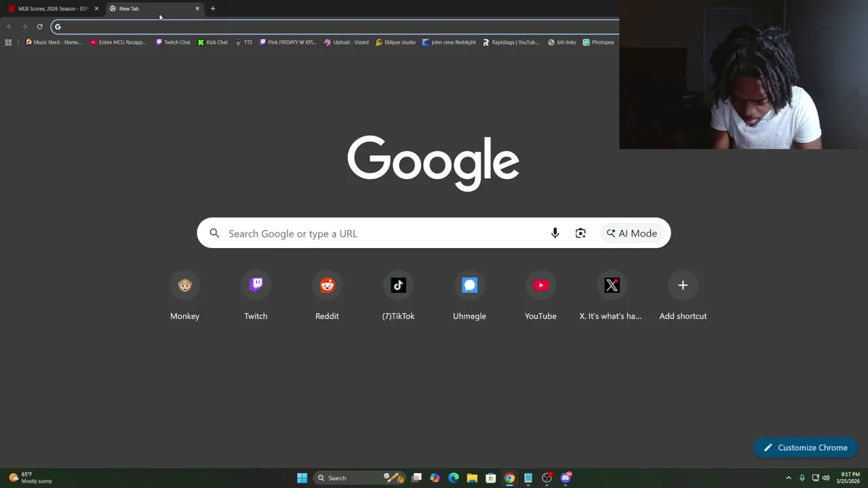The width and height of the screenshot is (868, 488).
Task: Open the Rapidtags YouTube bookmark
Action: click(511, 42)
